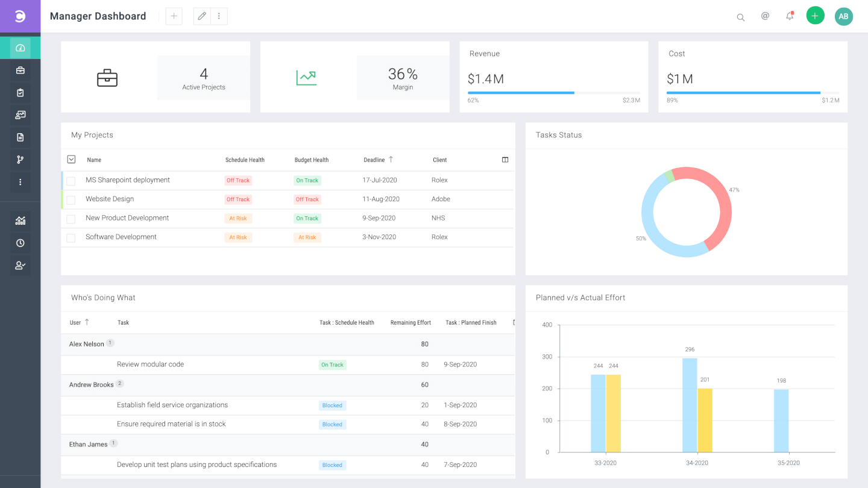Click the 17-Jul-2020 deadline cell

380,180
